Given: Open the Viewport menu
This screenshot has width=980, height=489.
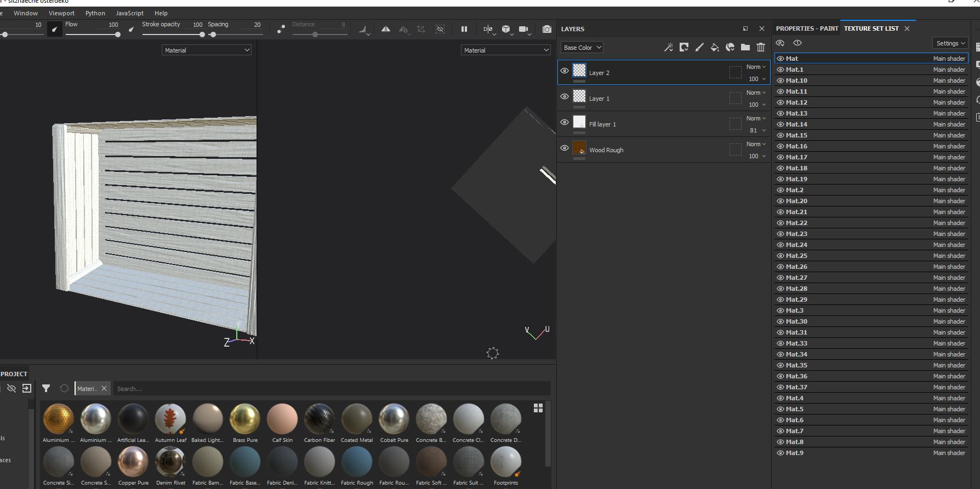Looking at the screenshot, I should [x=61, y=13].
